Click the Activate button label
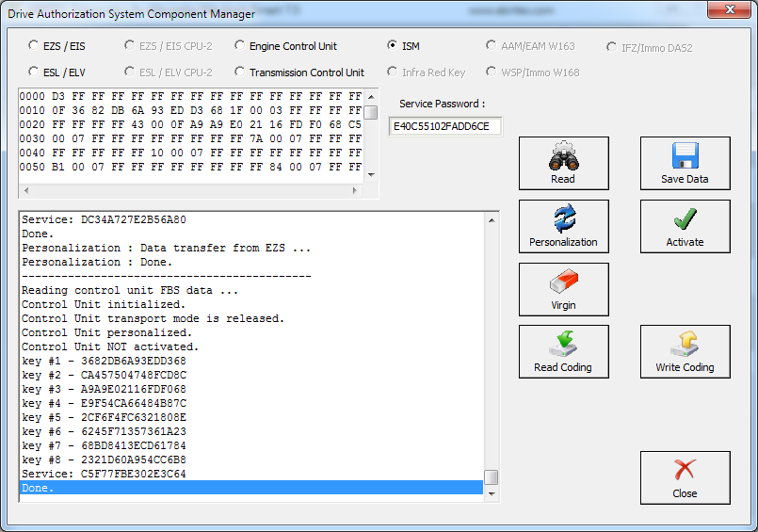The image size is (758, 532). coord(685,242)
